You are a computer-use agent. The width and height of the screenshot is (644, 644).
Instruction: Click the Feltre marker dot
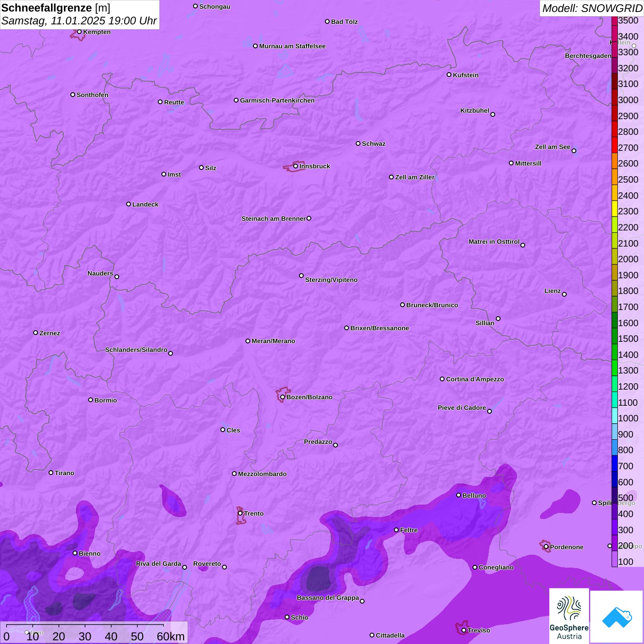396,530
